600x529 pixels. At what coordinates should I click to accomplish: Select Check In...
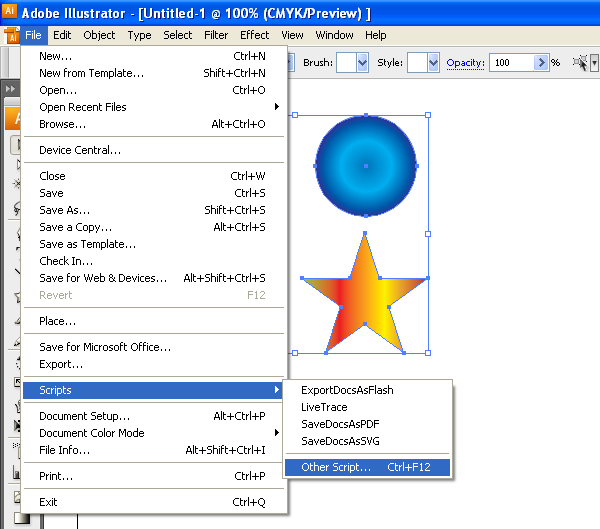click(153, 261)
